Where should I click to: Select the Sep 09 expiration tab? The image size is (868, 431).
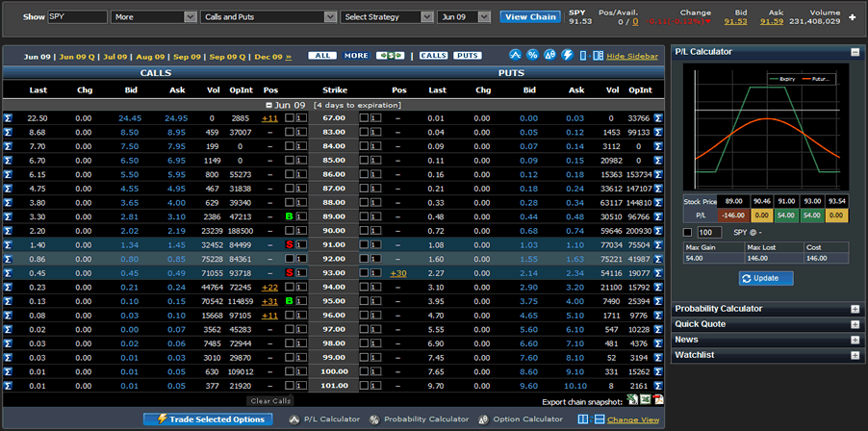pos(187,57)
